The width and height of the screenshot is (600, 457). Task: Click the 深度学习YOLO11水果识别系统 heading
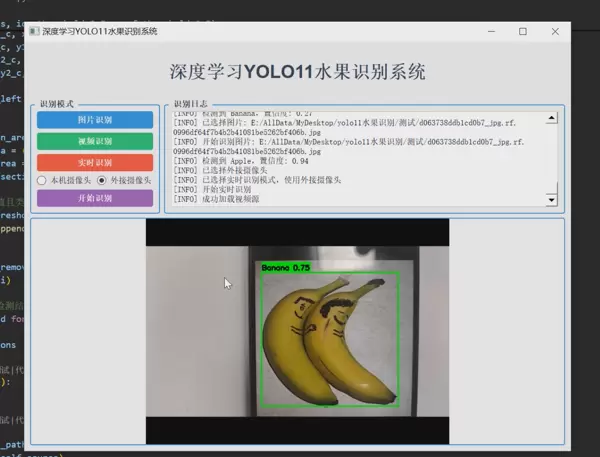click(297, 72)
